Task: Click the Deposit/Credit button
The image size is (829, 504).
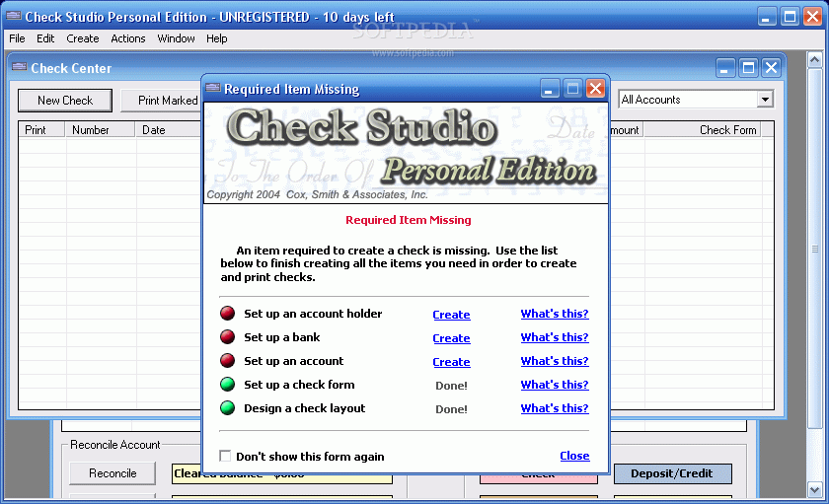Action: point(672,473)
